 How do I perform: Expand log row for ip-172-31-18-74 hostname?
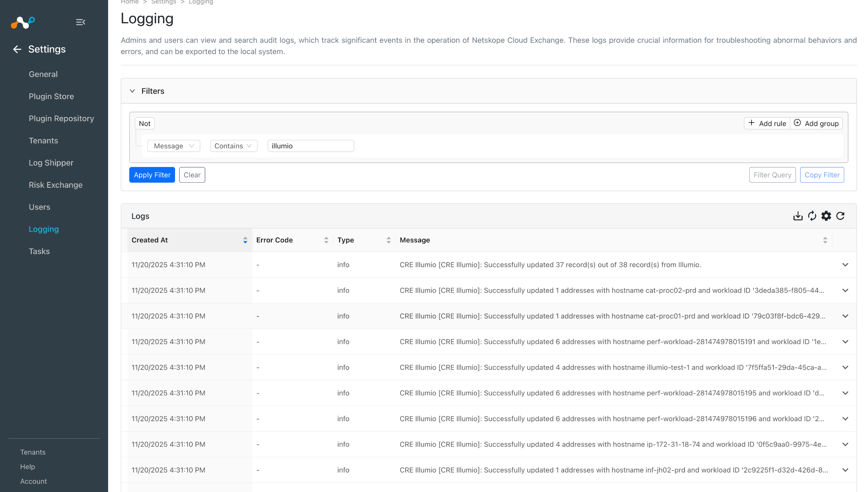coord(845,445)
